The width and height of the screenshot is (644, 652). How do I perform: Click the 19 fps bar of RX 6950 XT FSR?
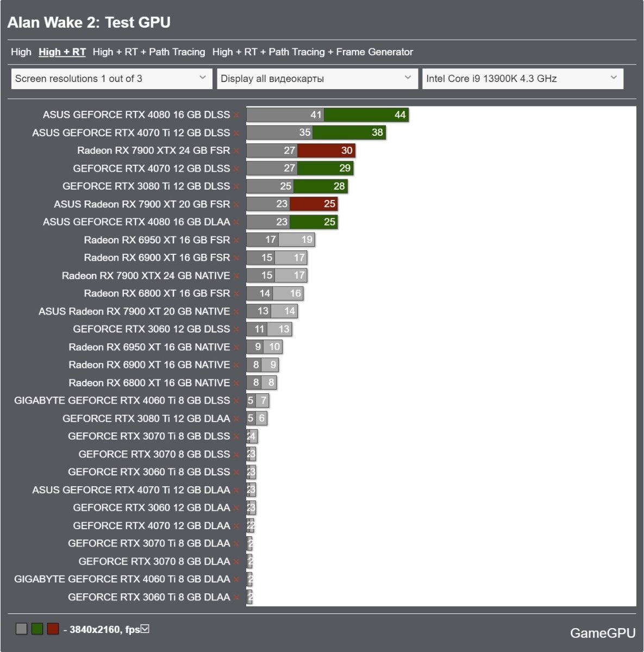pyautogui.click(x=297, y=240)
